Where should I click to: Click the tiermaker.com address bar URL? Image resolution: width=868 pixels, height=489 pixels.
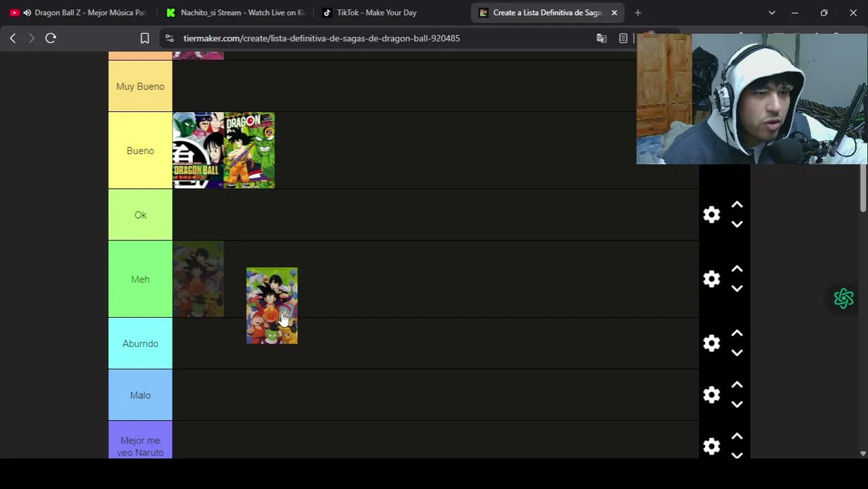coord(321,39)
